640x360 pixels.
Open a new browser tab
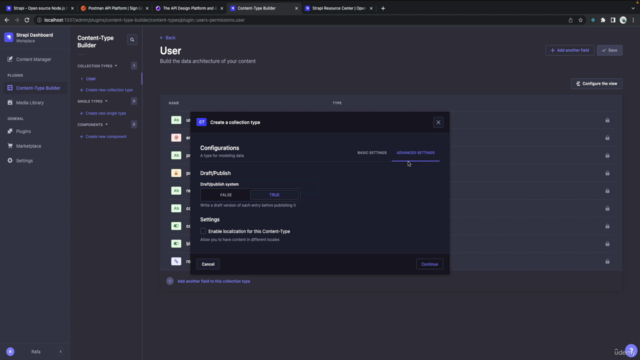pos(383,8)
